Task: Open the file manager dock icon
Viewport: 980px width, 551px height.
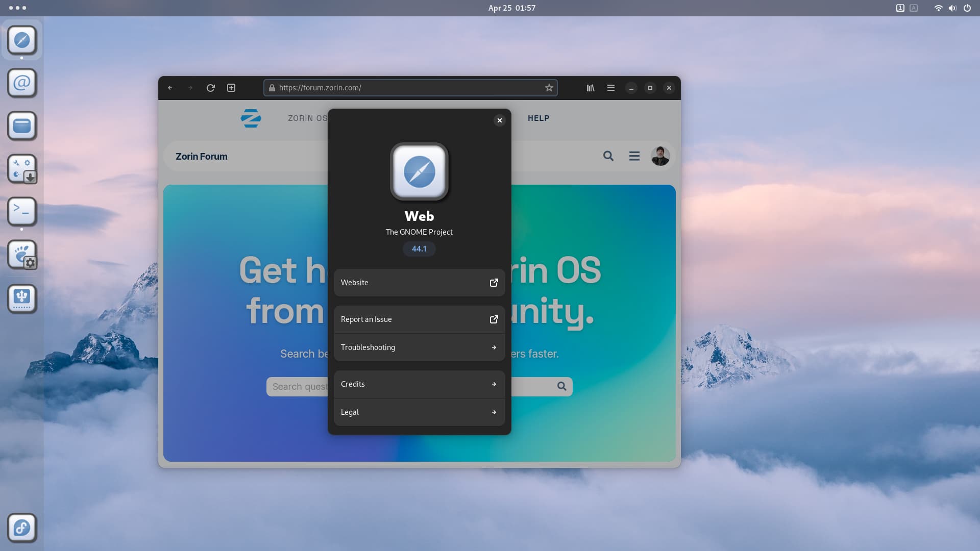Action: point(22,126)
